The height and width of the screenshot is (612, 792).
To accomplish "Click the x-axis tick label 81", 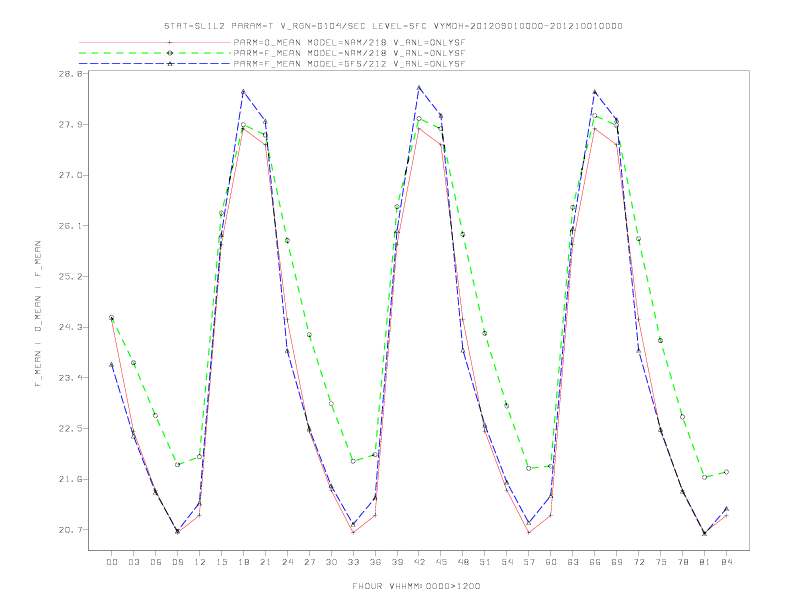I will (x=705, y=562).
